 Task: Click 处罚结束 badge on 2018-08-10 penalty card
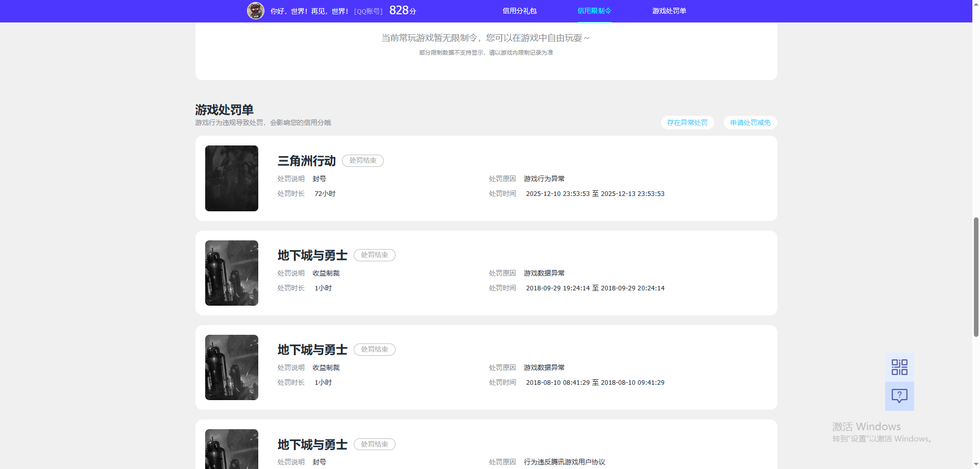[375, 350]
